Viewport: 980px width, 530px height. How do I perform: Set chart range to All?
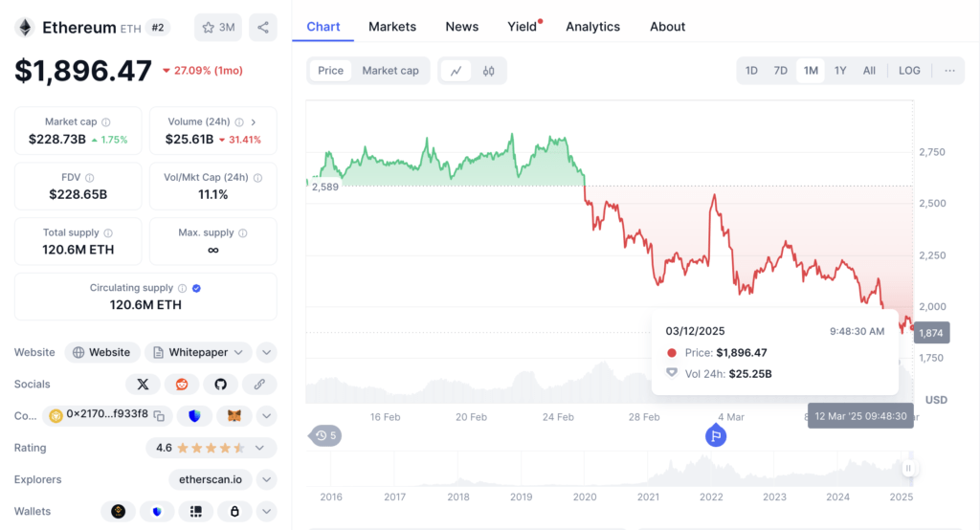tap(869, 71)
